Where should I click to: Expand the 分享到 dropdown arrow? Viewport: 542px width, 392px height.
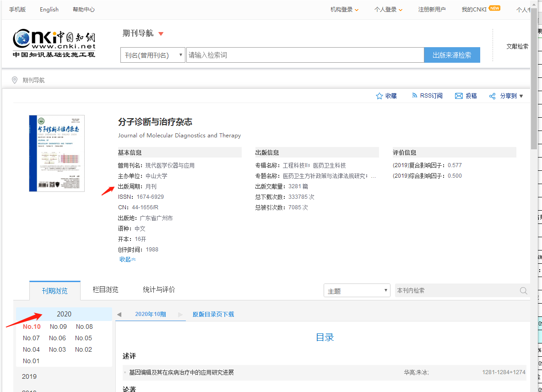[521, 96]
